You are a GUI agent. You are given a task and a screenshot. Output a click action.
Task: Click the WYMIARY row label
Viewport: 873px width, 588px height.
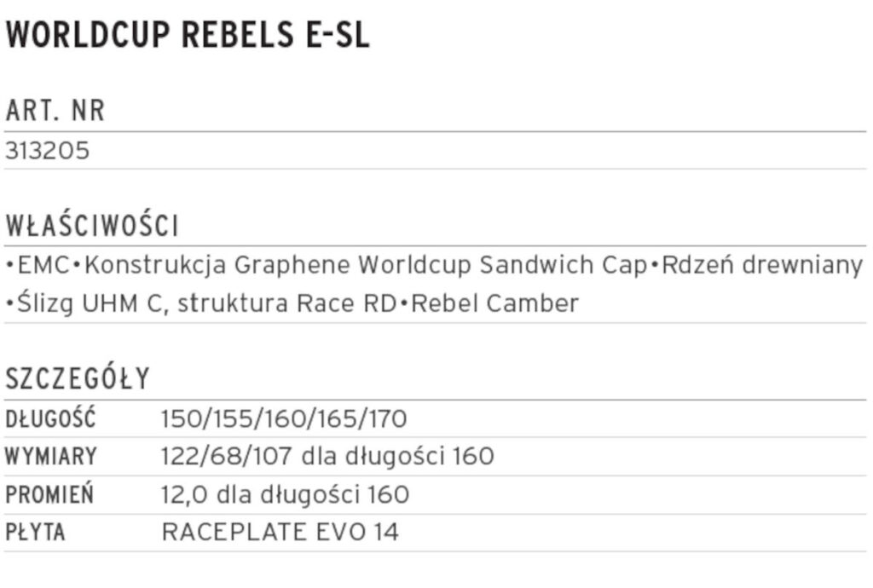click(x=50, y=457)
